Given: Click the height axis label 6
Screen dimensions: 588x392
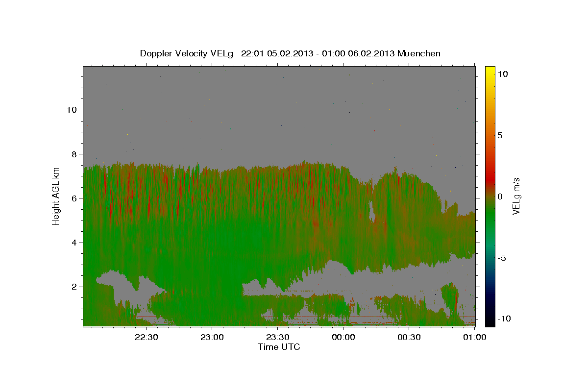Looking at the screenshot, I should 73,198.
